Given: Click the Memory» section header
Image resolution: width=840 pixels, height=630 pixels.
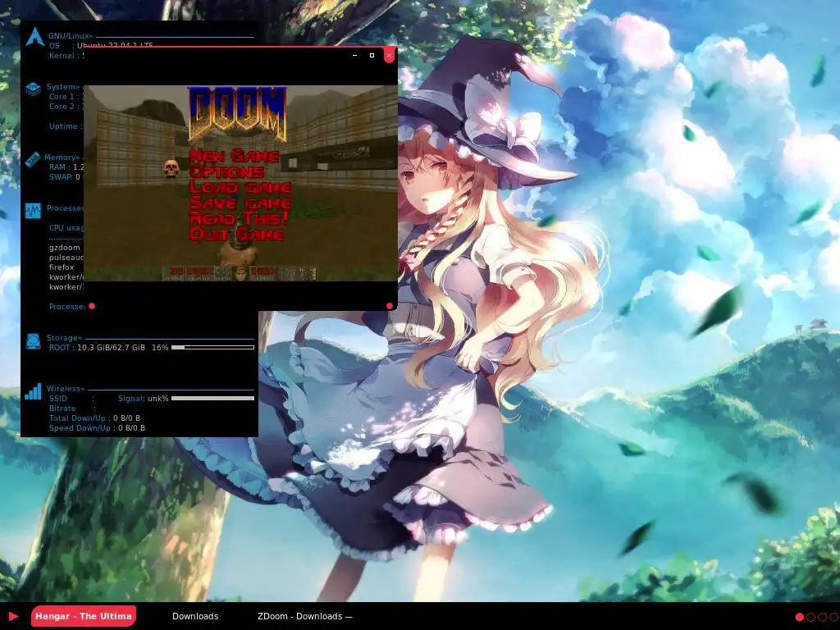Looking at the screenshot, I should pyautogui.click(x=62, y=157).
